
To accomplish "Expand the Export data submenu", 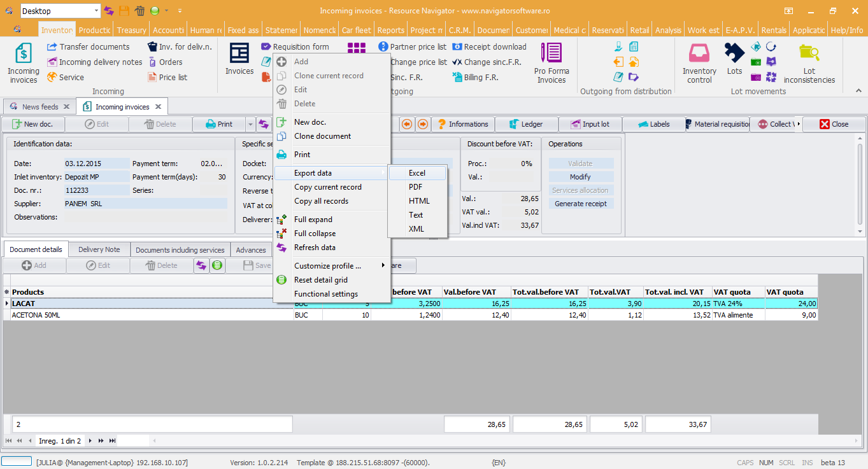I will 332,173.
